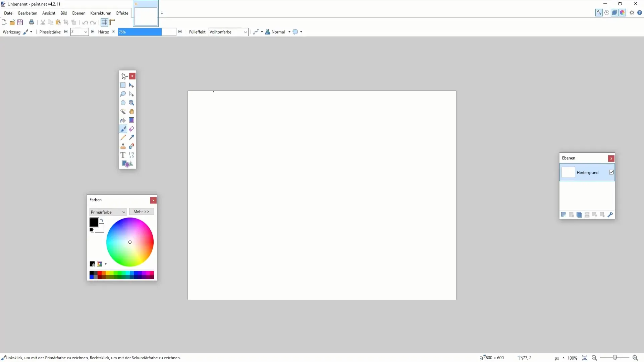The image size is (644, 362).
Task: Select the Text tool
Action: tap(123, 155)
